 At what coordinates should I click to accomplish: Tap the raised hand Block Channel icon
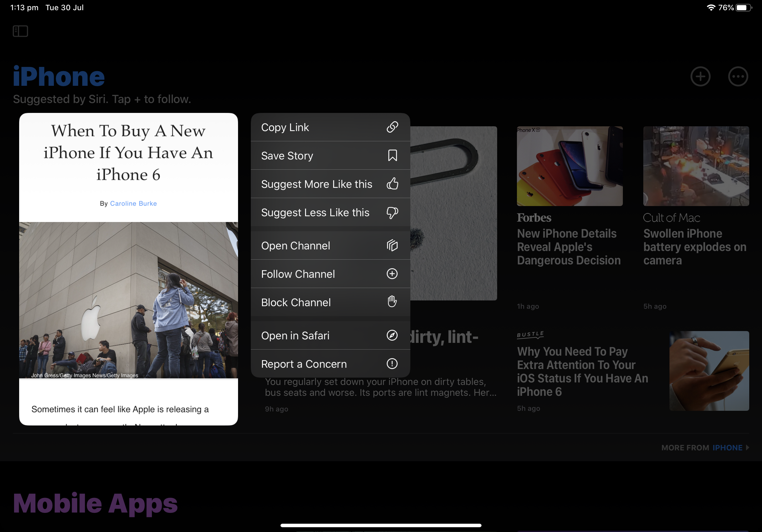pos(392,301)
